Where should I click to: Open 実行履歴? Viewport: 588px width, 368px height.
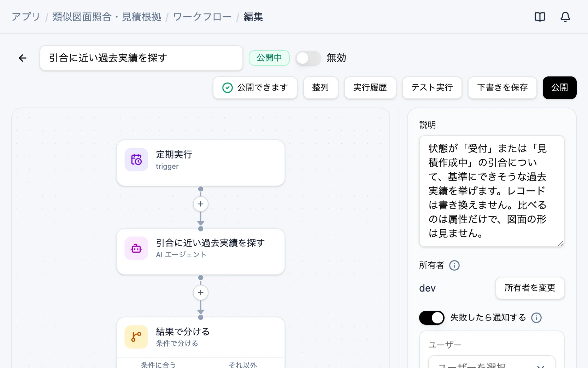(x=370, y=88)
